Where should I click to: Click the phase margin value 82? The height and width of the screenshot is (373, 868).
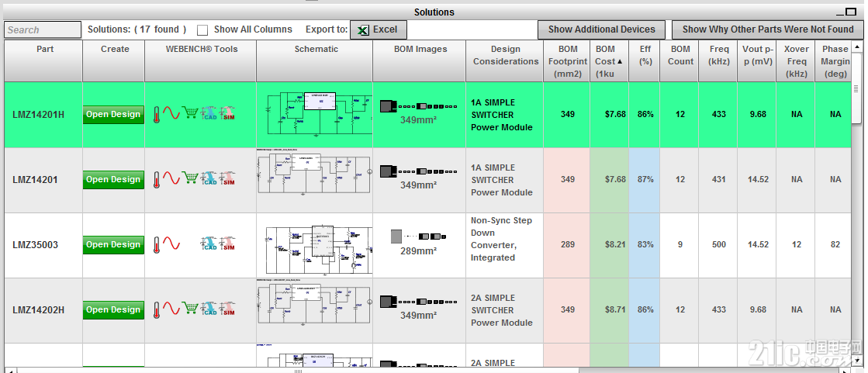tap(835, 244)
